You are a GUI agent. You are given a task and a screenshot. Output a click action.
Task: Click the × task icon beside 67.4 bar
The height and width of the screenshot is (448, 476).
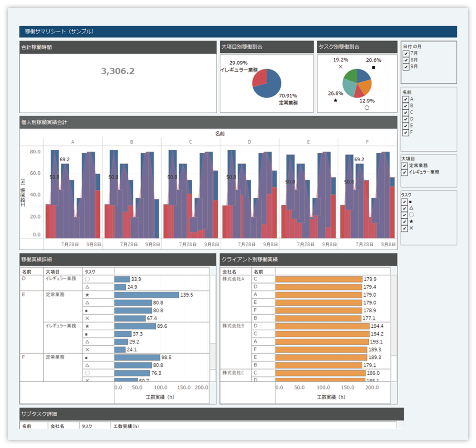coord(87,318)
